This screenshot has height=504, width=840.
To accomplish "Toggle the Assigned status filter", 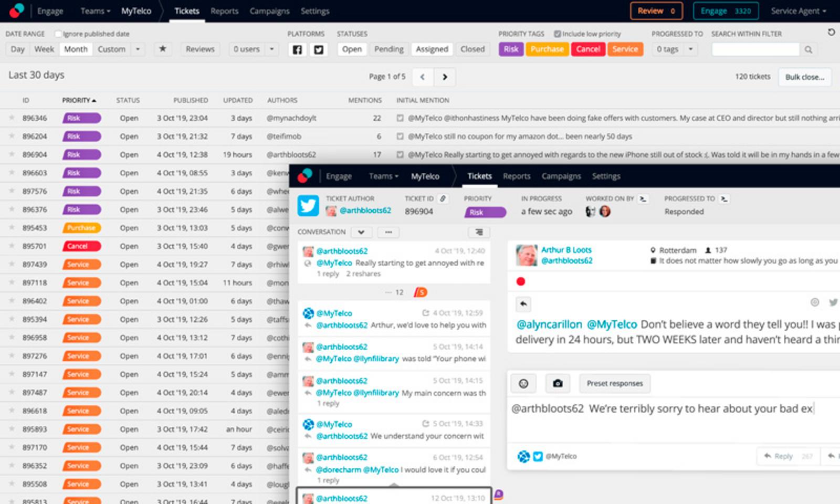I will (x=432, y=49).
